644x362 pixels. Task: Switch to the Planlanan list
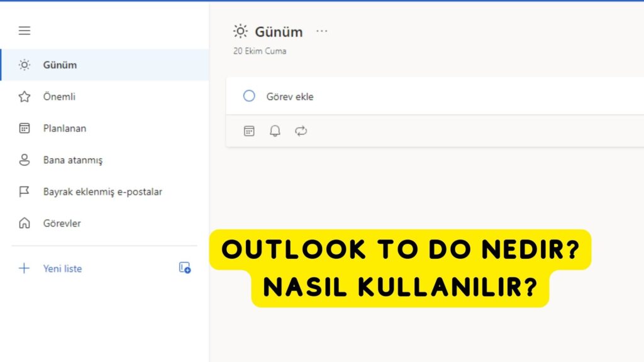point(65,128)
